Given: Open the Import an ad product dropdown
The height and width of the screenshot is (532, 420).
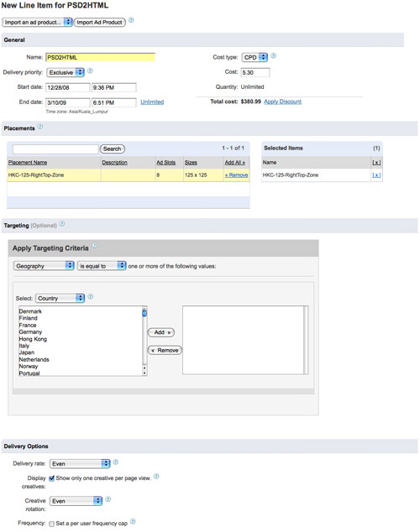Looking at the screenshot, I should pos(37,22).
